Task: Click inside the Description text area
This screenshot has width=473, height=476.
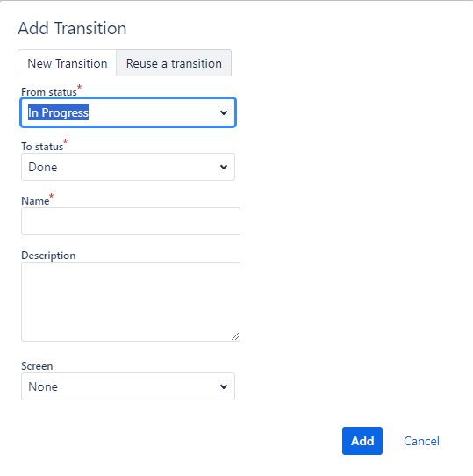Action: 131,302
